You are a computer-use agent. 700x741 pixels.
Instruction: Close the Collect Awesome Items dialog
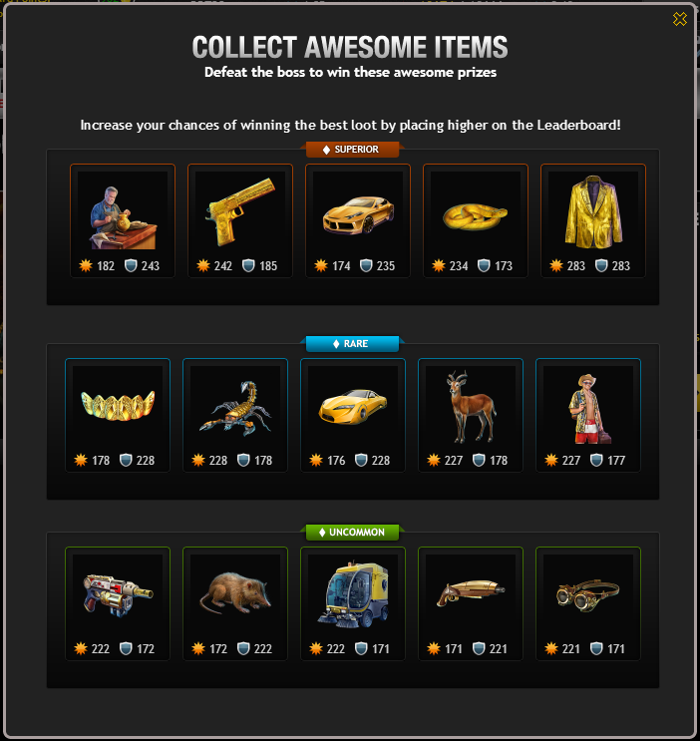click(680, 19)
